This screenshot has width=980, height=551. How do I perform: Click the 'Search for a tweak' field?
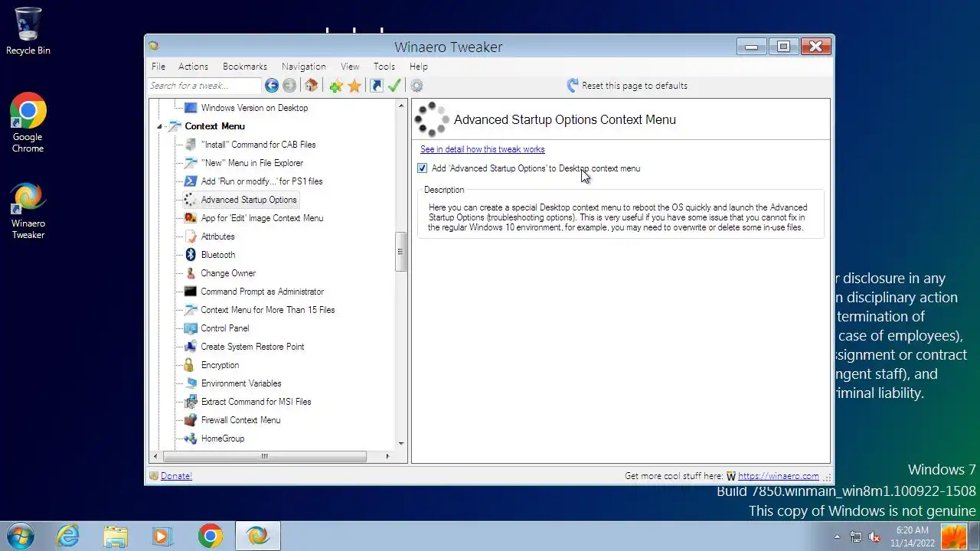(204, 86)
